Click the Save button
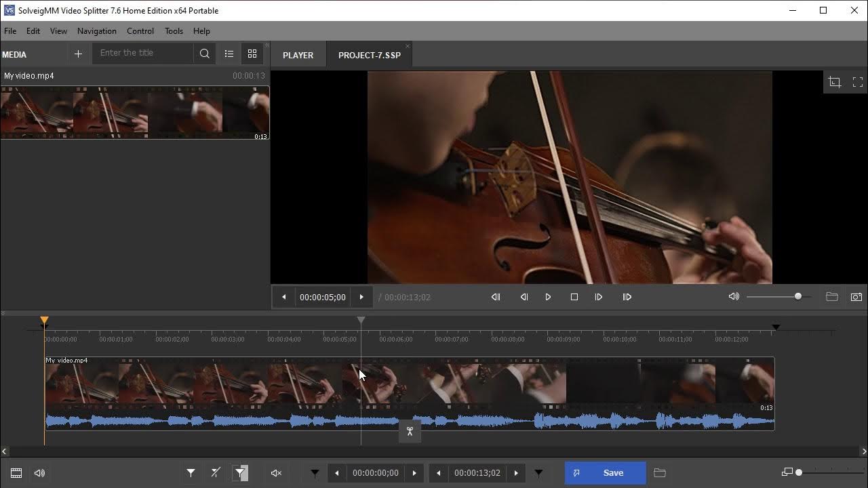The height and width of the screenshot is (488, 868). [606, 473]
